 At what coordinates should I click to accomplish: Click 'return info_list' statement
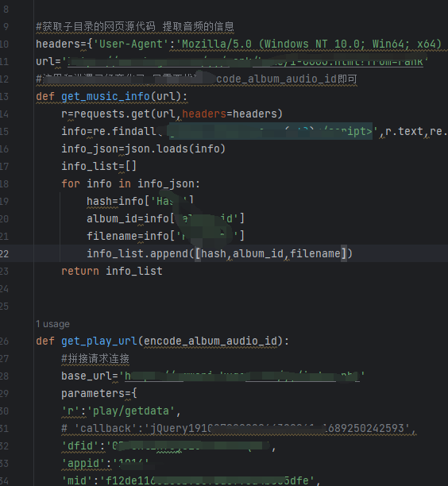[112, 272]
